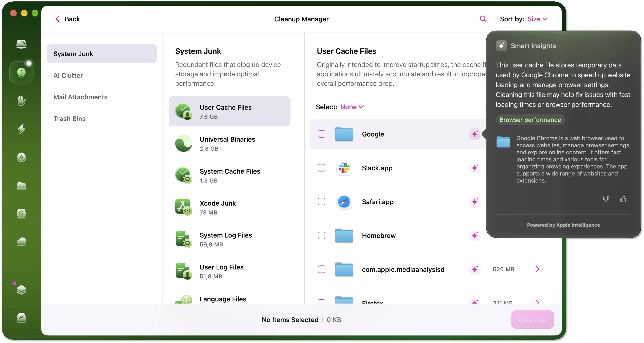Check the Homebrew checkbox
Image resolution: width=644 pixels, height=343 pixels.
click(321, 235)
